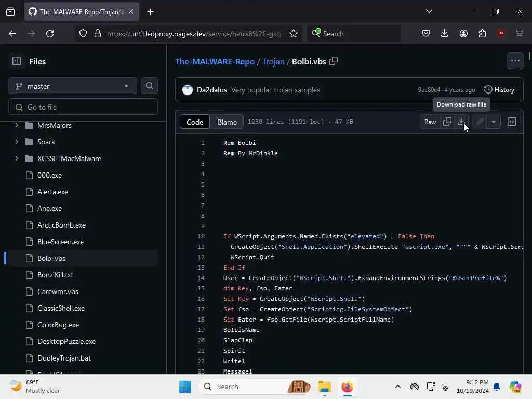Open ColorBug.exe file
This screenshot has width=532, height=399.
click(58, 325)
